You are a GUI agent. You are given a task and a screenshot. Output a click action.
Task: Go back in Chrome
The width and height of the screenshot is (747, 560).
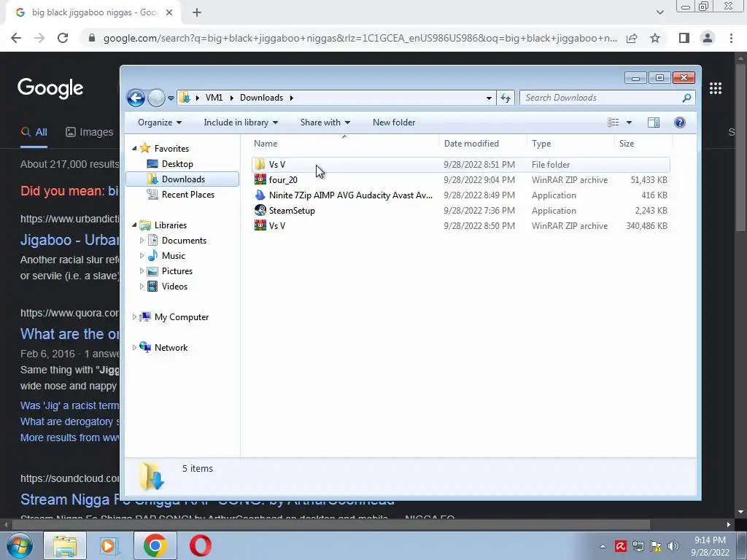tap(16, 38)
